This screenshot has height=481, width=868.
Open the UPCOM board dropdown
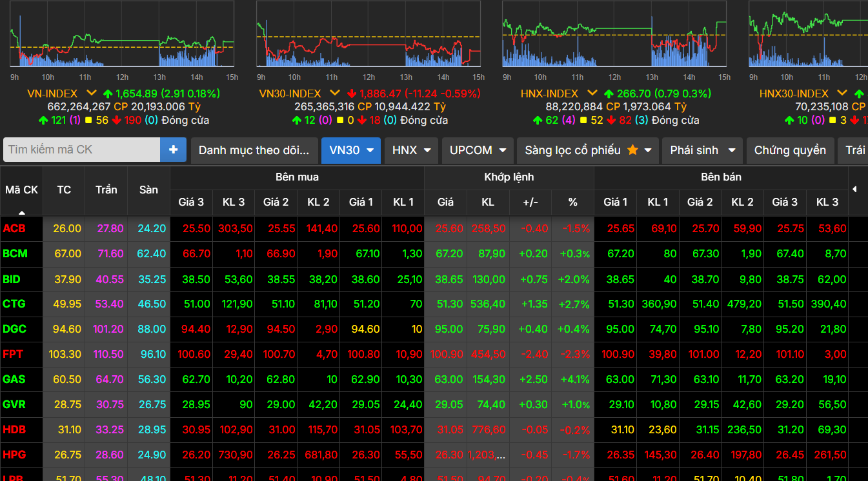pyautogui.click(x=477, y=150)
